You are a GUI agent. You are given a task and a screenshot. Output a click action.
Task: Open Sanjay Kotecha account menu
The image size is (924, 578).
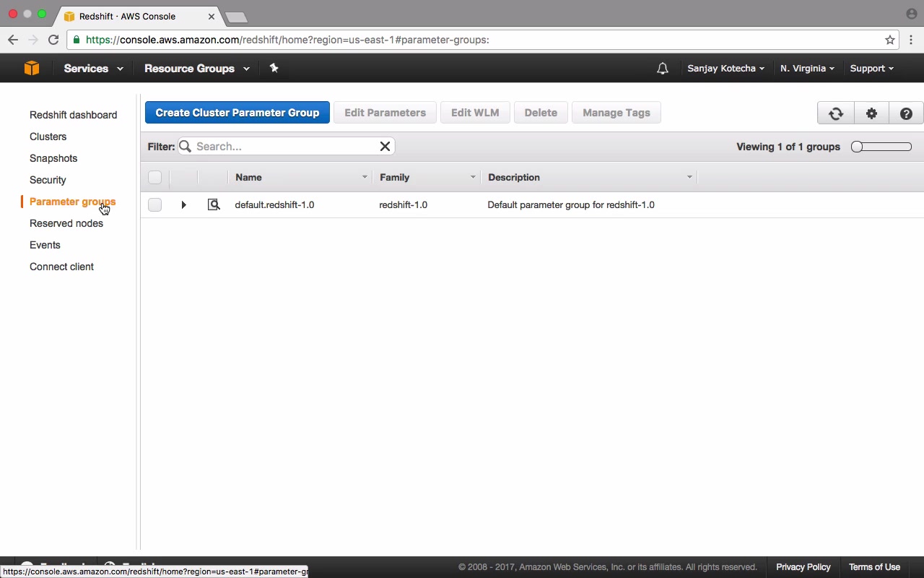pos(725,69)
